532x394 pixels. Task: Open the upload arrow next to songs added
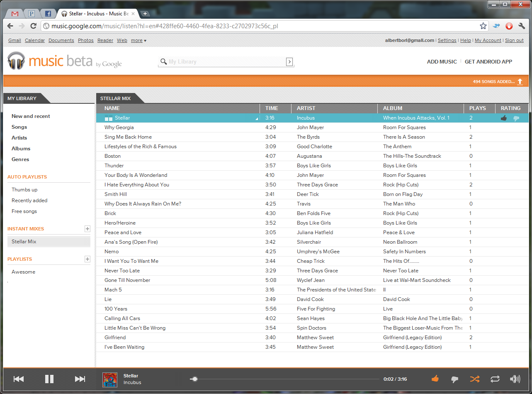(520, 82)
